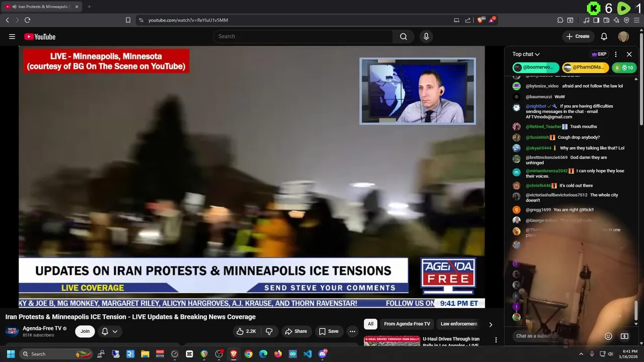Select the All filter chip
Image resolution: width=644 pixels, height=362 pixels.
[x=371, y=324]
